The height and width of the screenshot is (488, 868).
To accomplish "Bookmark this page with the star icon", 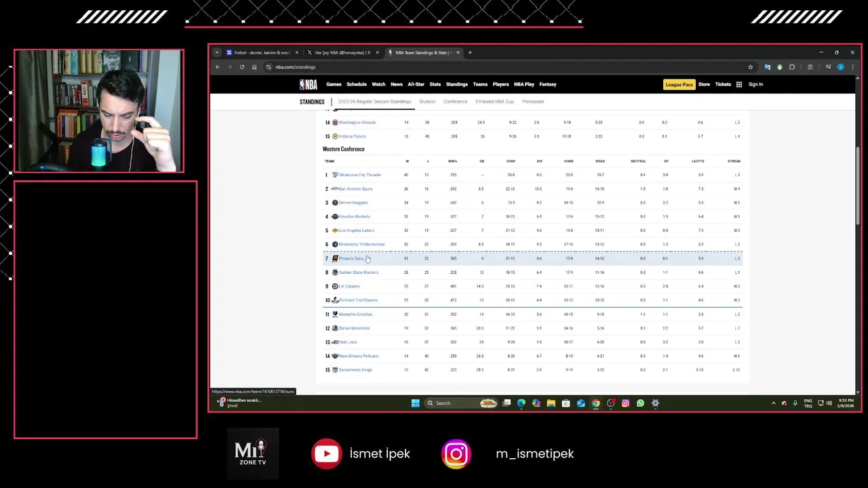I will [x=750, y=67].
